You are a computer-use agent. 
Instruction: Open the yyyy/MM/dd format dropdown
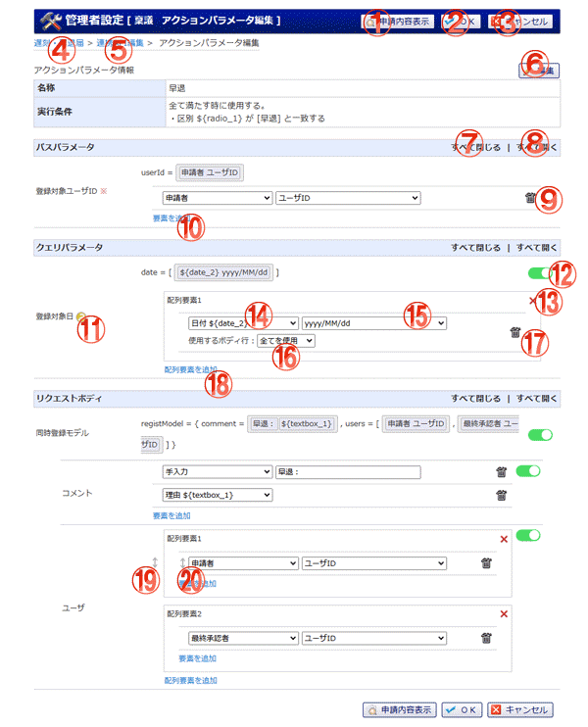[x=373, y=323]
